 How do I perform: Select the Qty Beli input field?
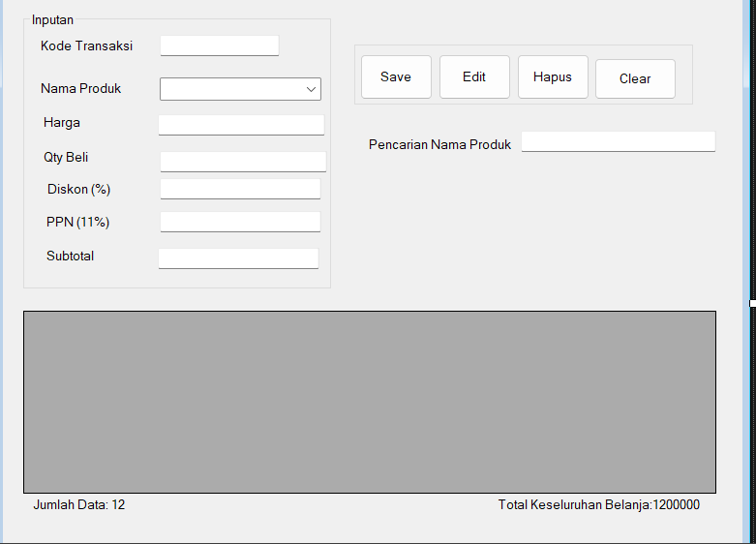pos(243,162)
